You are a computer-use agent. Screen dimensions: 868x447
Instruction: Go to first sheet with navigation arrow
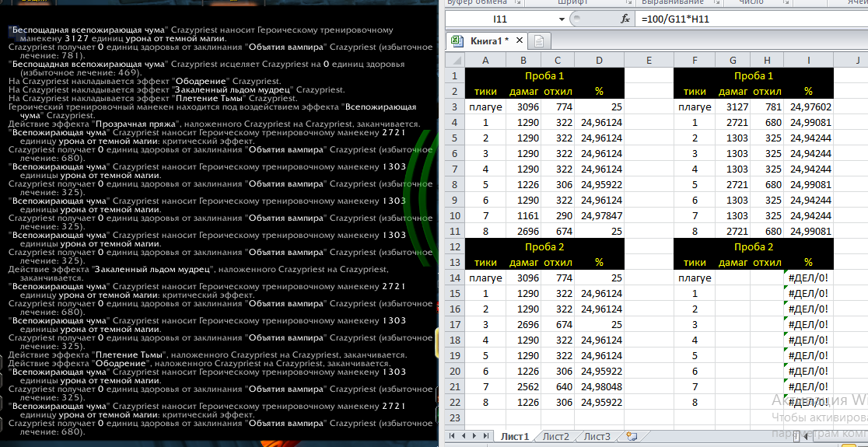point(453,436)
